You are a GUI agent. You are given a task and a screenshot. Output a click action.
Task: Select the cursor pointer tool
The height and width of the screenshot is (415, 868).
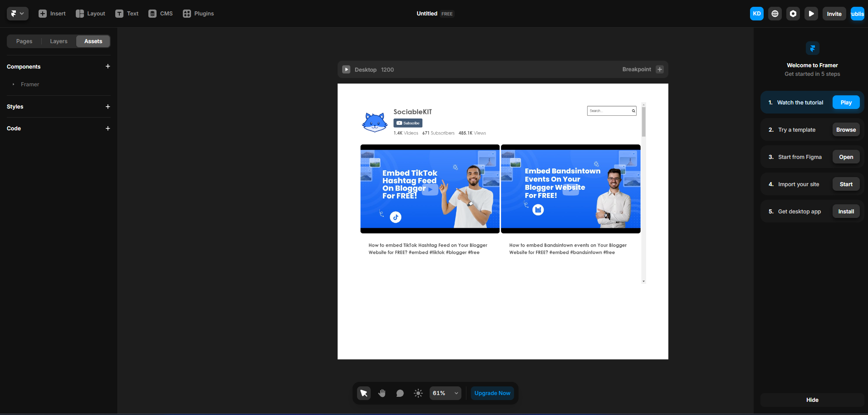[364, 393]
